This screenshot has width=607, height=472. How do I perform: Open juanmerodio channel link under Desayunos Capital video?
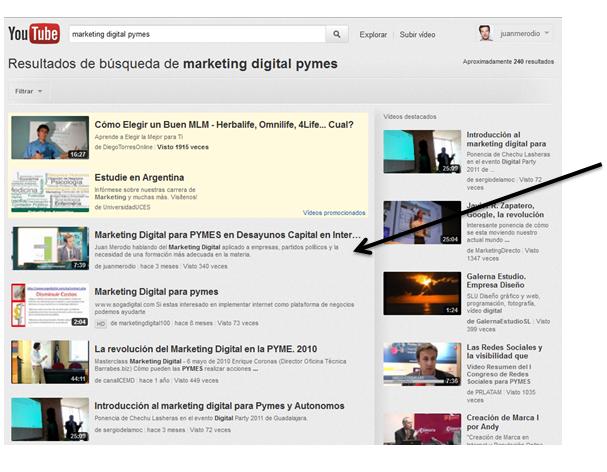point(119,266)
